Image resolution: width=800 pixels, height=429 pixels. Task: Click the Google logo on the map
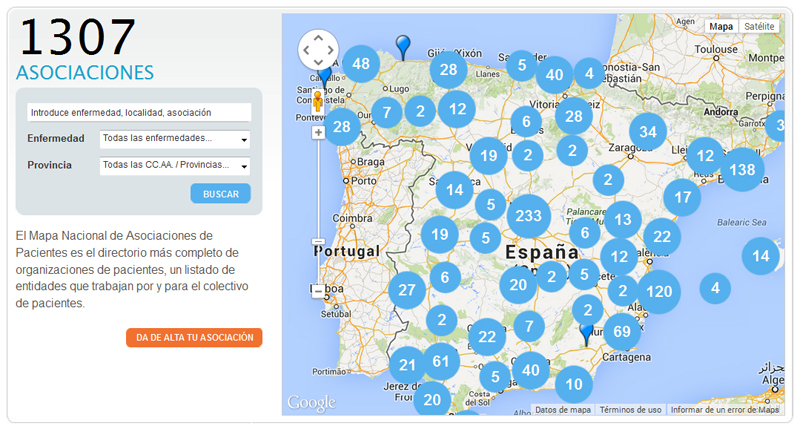pos(312,403)
